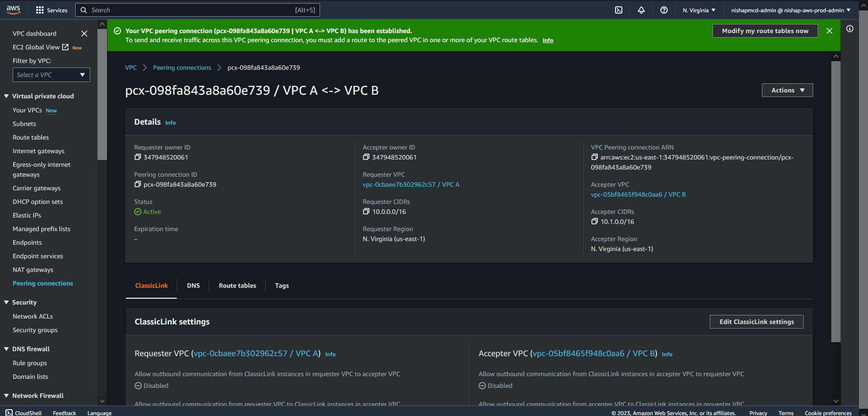Open the notifications bell icon
The image size is (868, 416).
(641, 10)
